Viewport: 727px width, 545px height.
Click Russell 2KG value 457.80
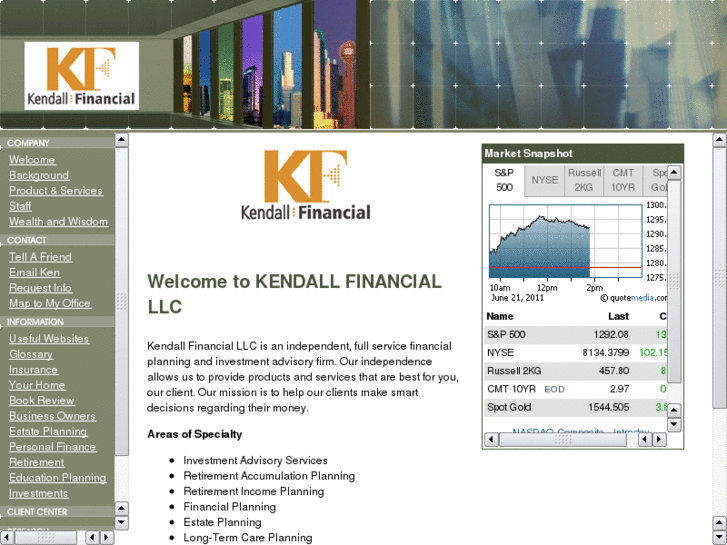[613, 371]
